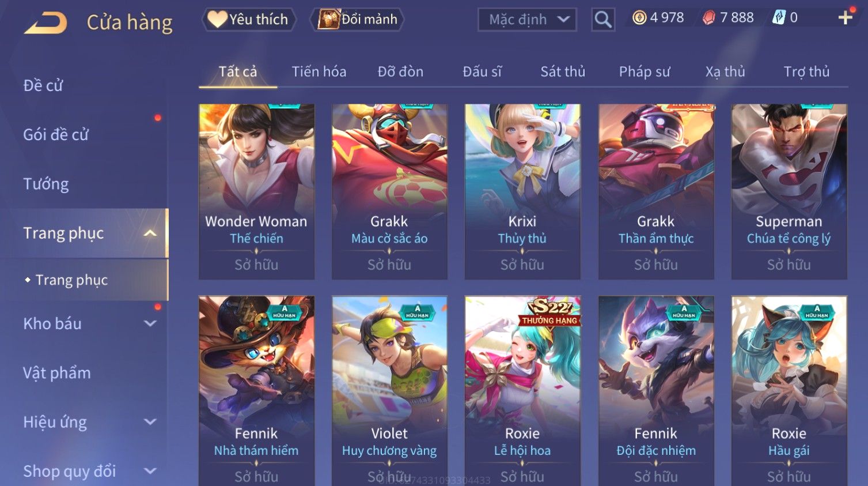
Task: Open Yêu thích heart favorites
Action: click(249, 20)
